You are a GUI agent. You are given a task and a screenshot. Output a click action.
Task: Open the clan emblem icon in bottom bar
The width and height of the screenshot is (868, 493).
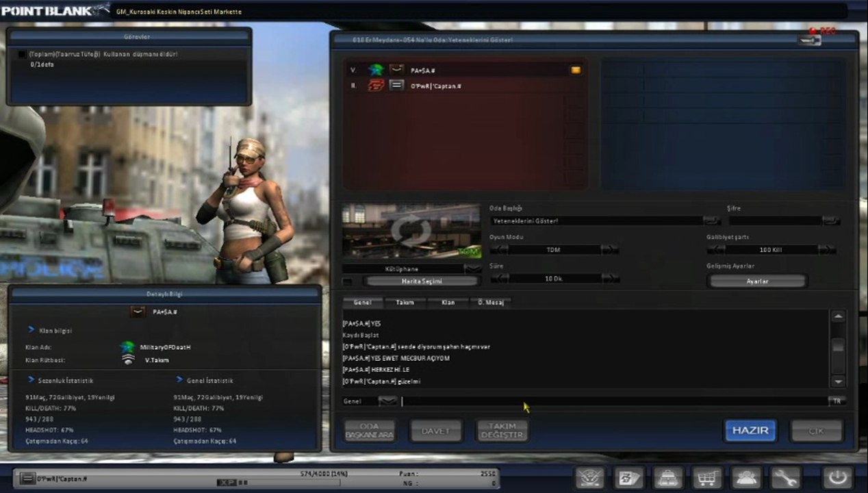pyautogui.click(x=589, y=477)
